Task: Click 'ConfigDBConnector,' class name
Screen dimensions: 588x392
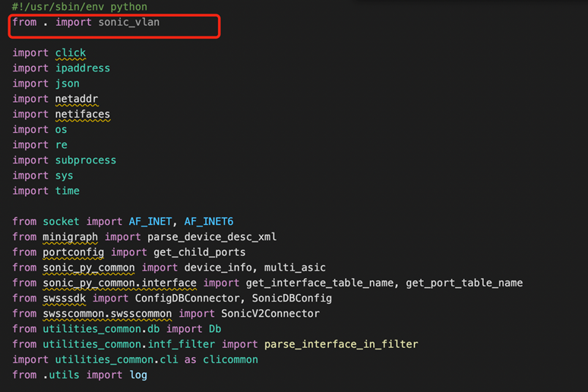Action: [190, 299]
